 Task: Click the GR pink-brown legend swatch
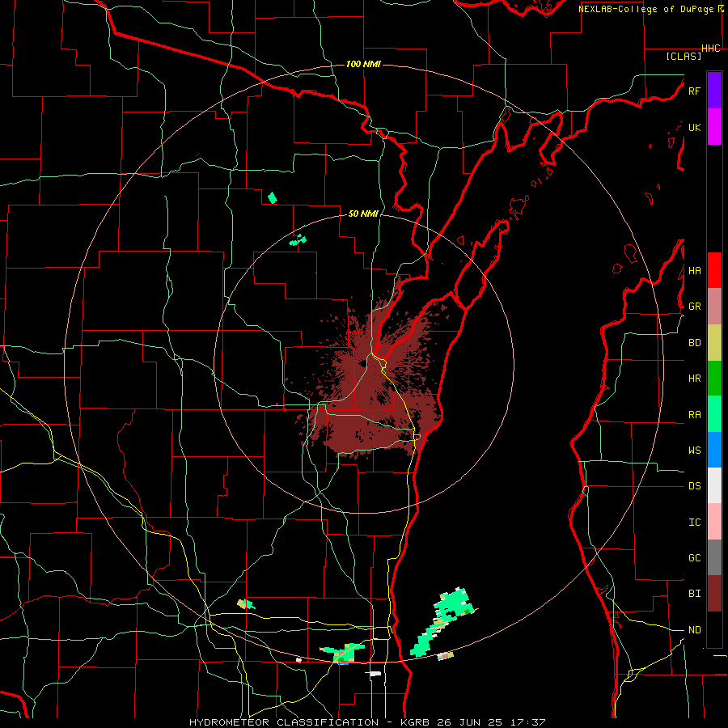coord(714,307)
